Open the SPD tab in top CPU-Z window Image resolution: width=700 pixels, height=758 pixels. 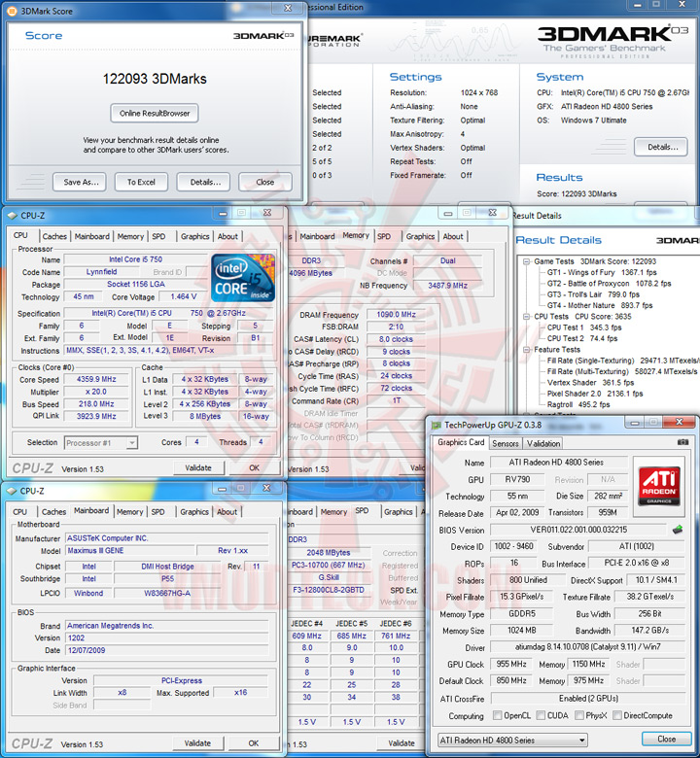click(158, 236)
